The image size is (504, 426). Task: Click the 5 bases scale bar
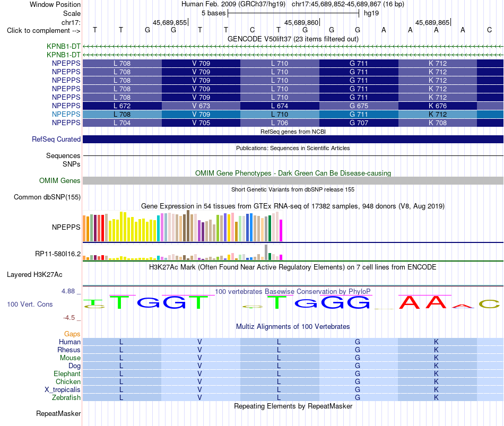click(x=293, y=13)
